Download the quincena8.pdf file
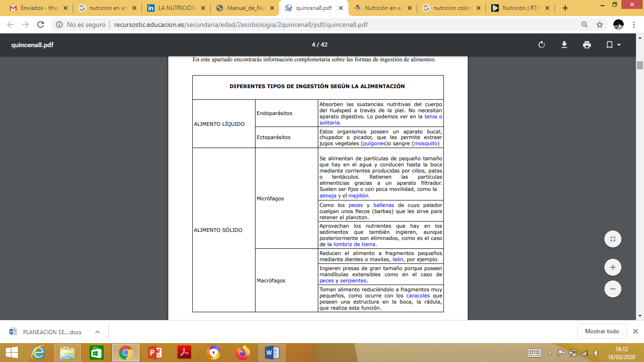644x362 pixels. [x=564, y=45]
